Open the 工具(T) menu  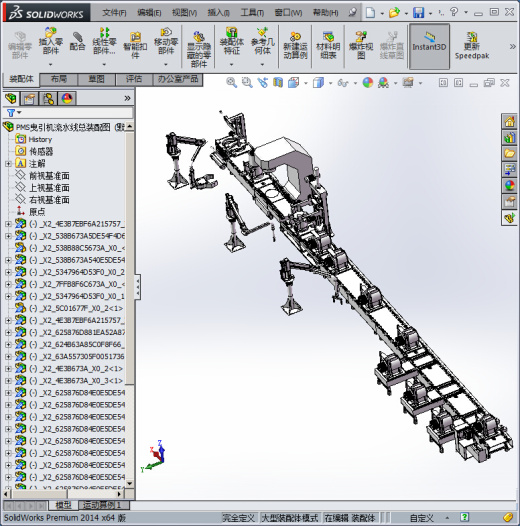(x=252, y=13)
